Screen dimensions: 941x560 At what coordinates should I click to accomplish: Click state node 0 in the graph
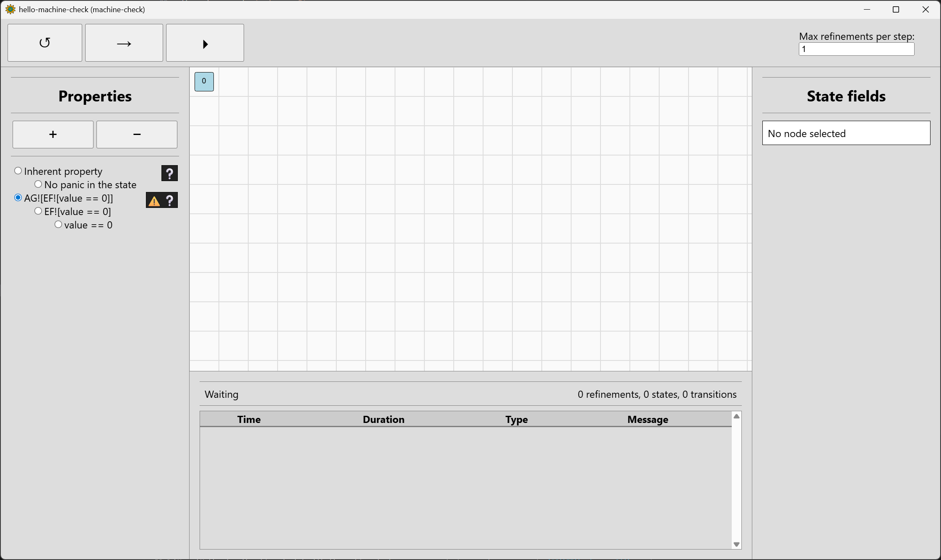[204, 81]
